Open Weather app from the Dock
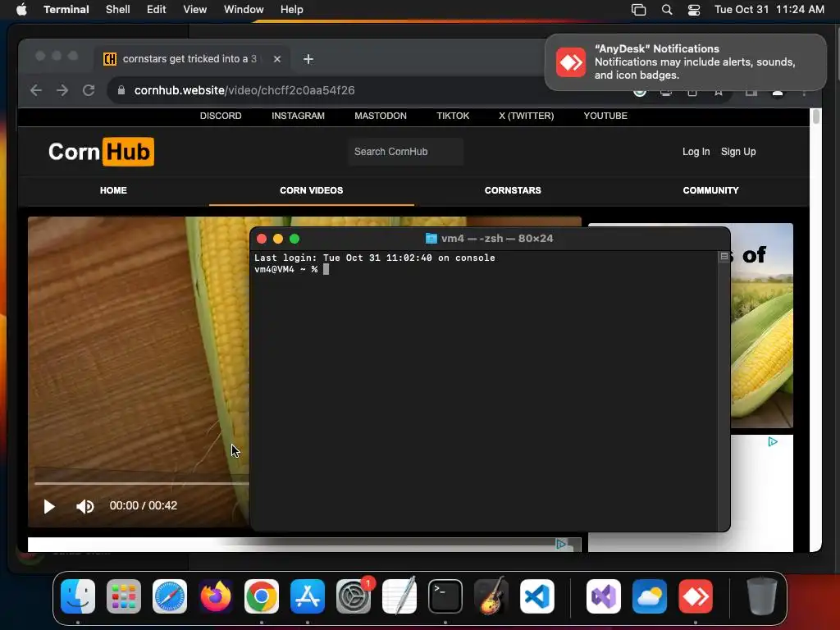 tap(650, 596)
